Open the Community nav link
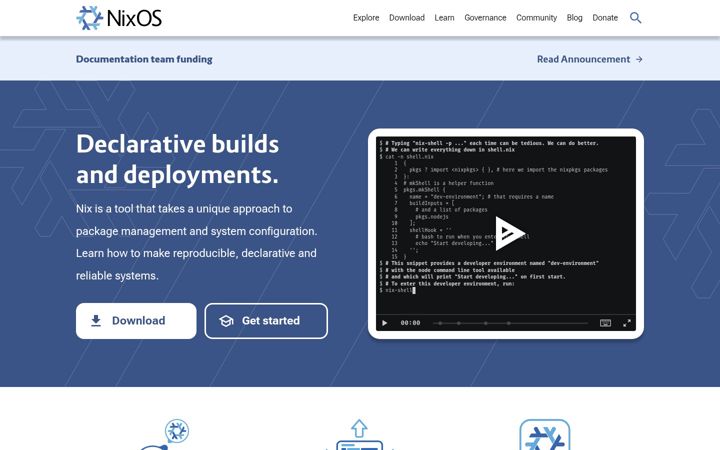720x450 pixels. (x=536, y=17)
